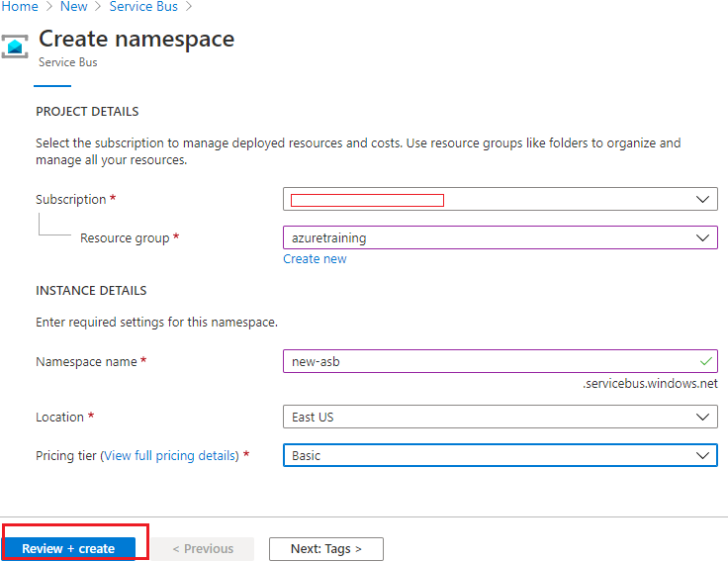Screen dimensions: 728x562
Task: Click the Service Bus namespace icon
Action: point(15,47)
